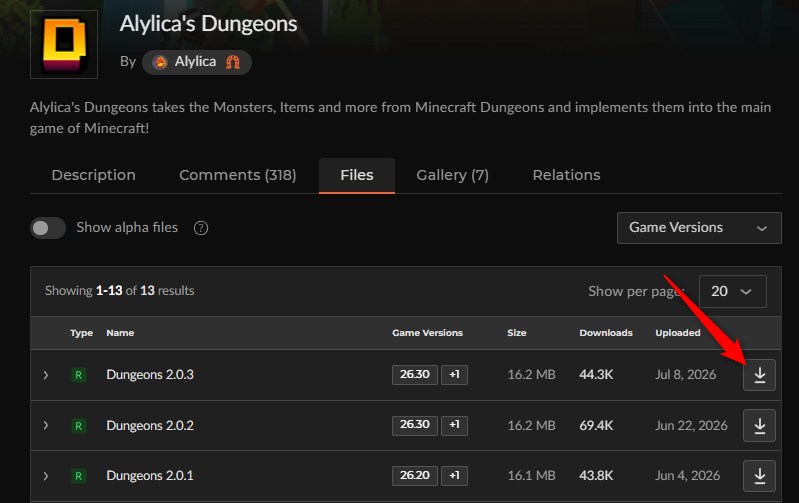Click the Alylica's Dungeons project logo
Screen dimensions: 799x503
(x=64, y=44)
